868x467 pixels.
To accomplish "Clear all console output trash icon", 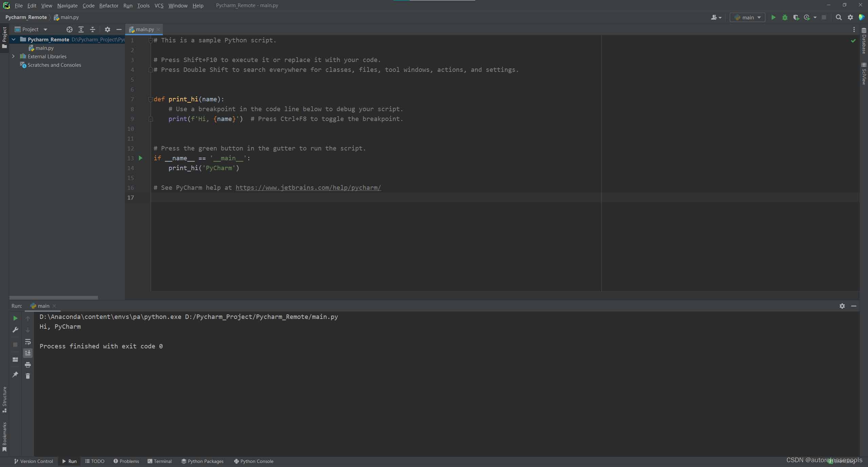I will [28, 376].
